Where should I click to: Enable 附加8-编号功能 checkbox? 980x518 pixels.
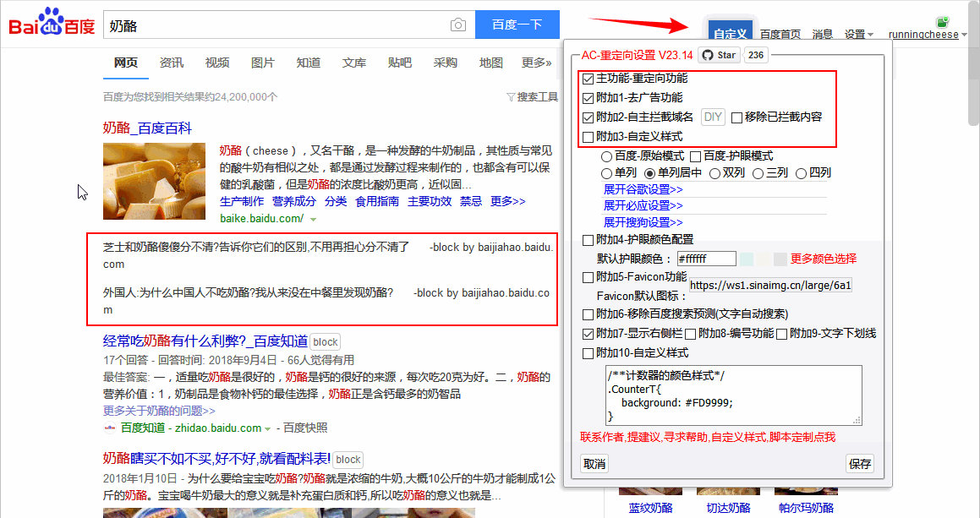point(690,334)
